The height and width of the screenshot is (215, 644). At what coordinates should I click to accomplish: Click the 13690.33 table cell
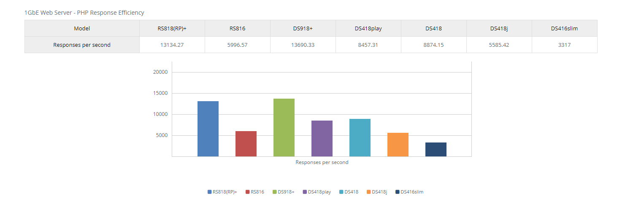(303, 45)
